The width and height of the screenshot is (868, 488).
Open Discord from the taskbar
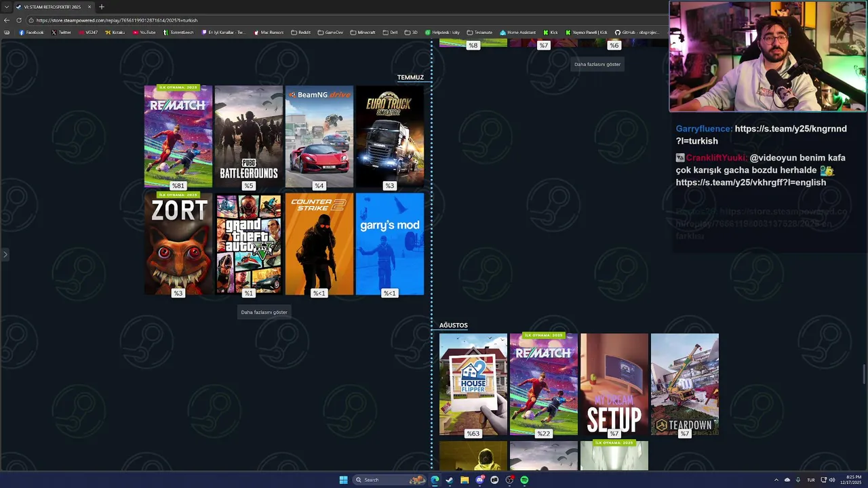[479, 480]
